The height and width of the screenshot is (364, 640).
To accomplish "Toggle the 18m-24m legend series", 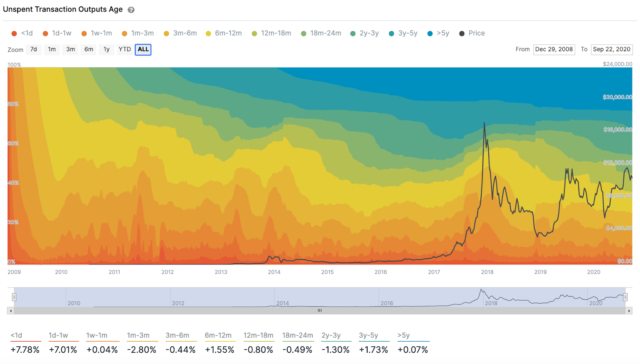I will pyautogui.click(x=321, y=33).
